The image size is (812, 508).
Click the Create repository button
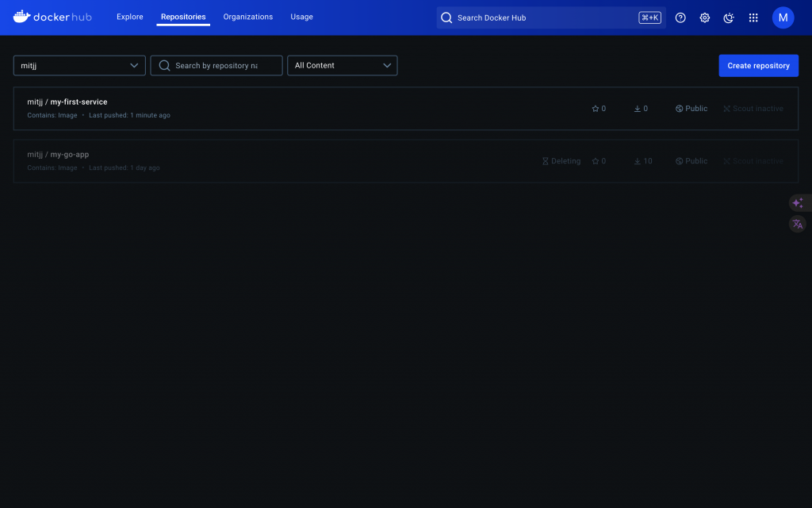click(758, 65)
